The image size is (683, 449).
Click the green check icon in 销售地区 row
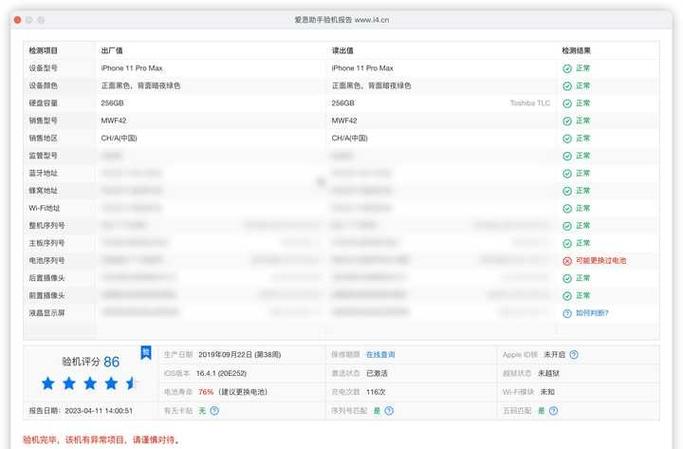pos(567,138)
